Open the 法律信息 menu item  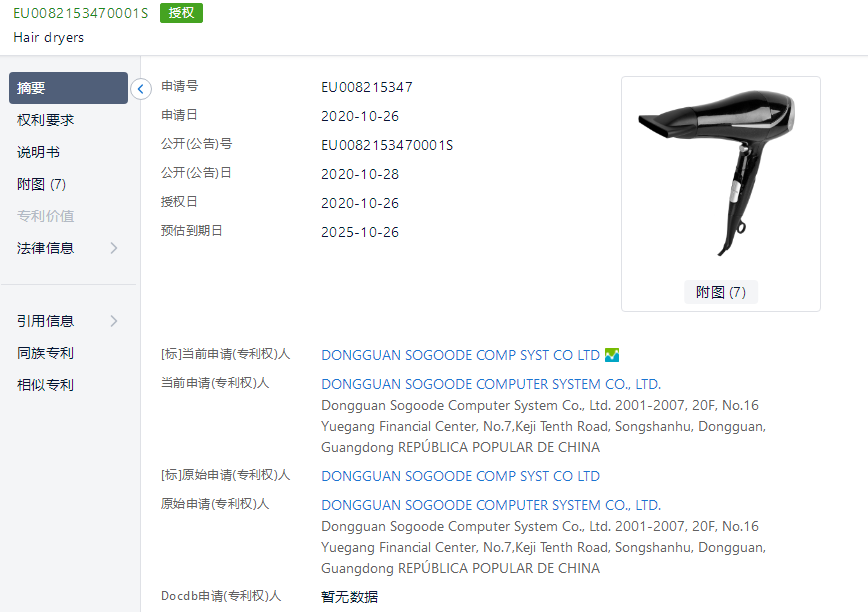45,248
